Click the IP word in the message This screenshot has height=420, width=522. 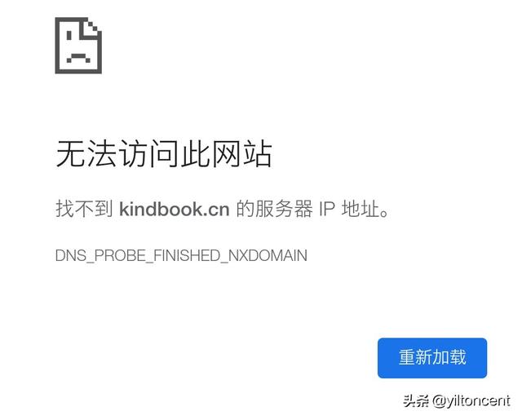(327, 210)
